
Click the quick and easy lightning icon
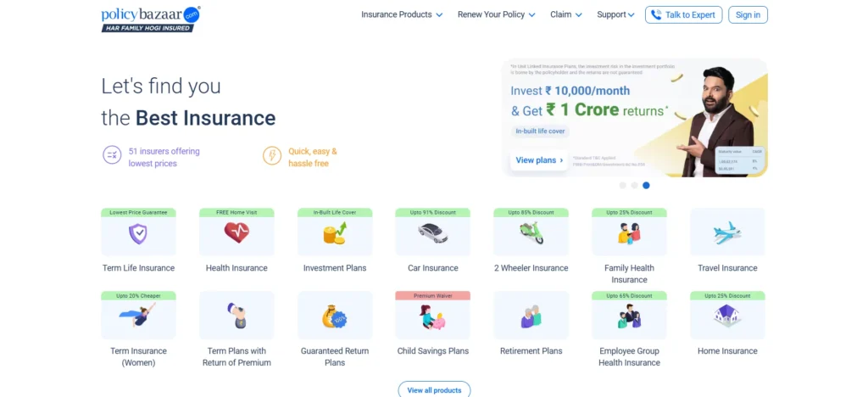pyautogui.click(x=272, y=155)
